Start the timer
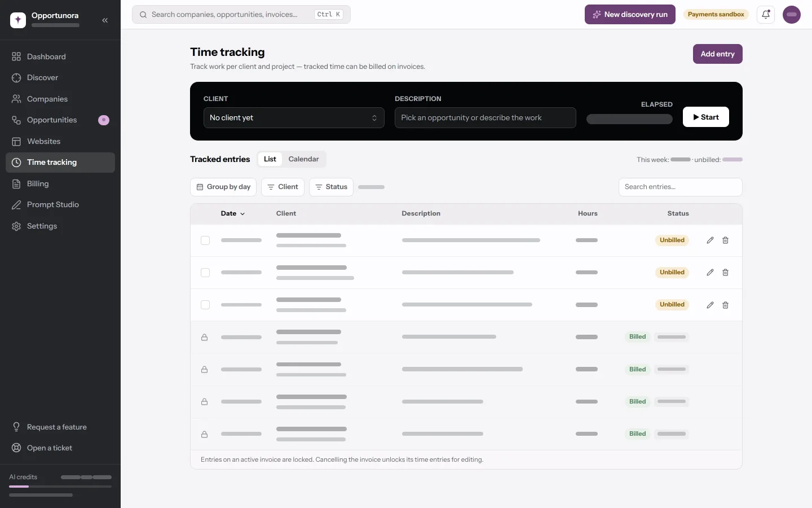This screenshot has width=812, height=508. (706, 117)
